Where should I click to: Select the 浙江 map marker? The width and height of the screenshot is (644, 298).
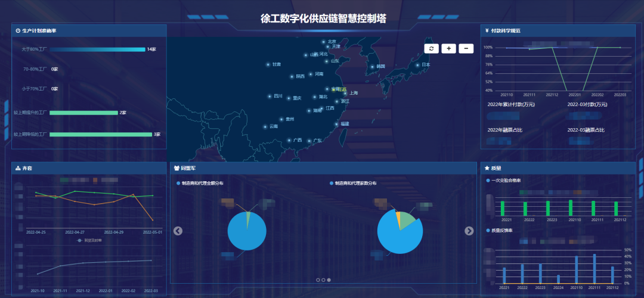click(x=337, y=101)
